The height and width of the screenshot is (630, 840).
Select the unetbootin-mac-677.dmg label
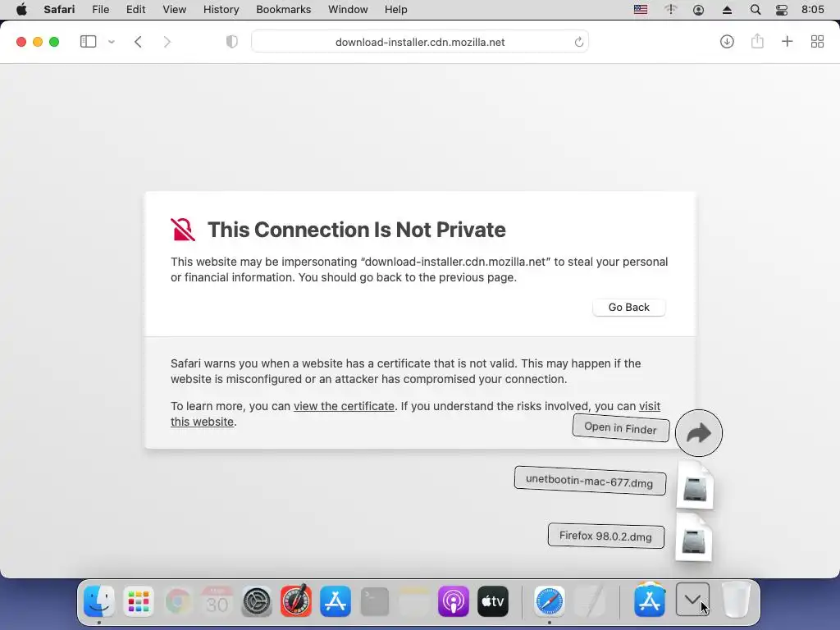(x=590, y=481)
